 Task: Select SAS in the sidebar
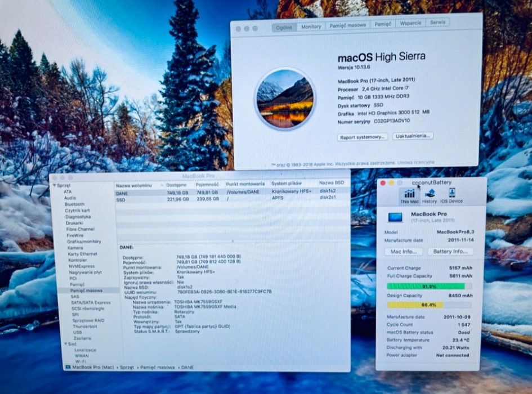(75, 297)
